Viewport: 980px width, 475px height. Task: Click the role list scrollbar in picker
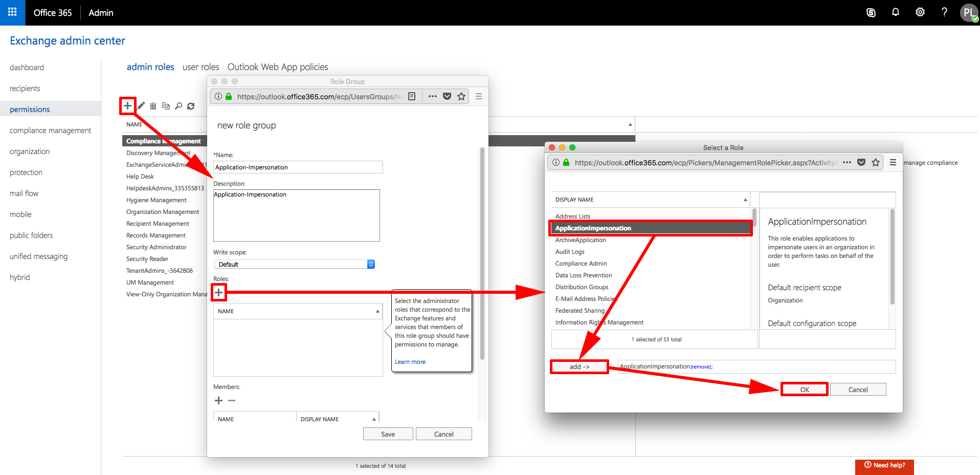point(754,218)
